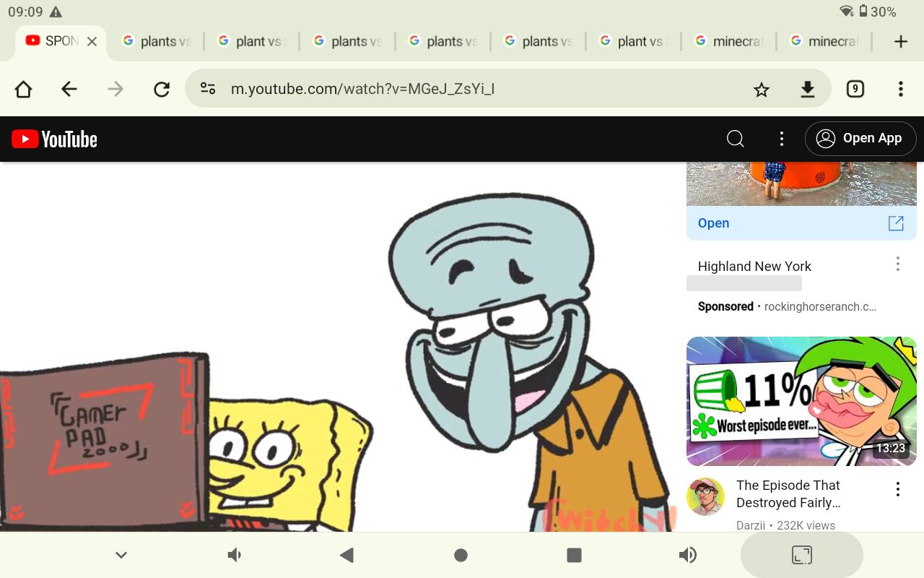Tap the Android recents square button
The image size is (924, 578).
point(574,555)
